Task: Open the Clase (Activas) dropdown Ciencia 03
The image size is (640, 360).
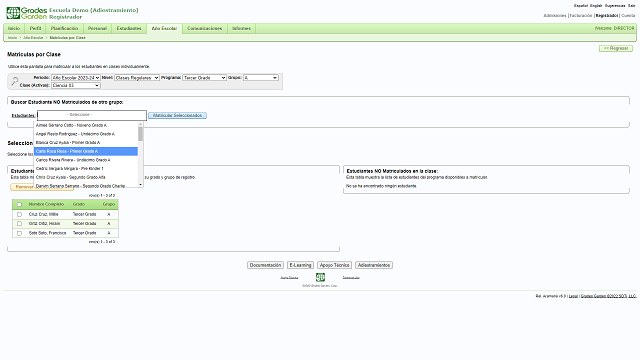Action: pyautogui.click(x=76, y=85)
